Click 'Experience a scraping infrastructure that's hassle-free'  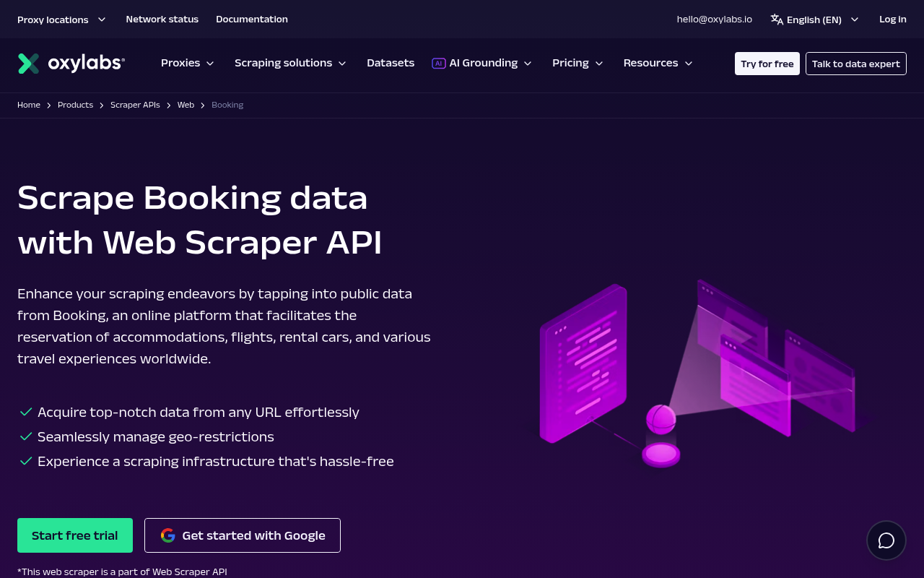tap(216, 461)
